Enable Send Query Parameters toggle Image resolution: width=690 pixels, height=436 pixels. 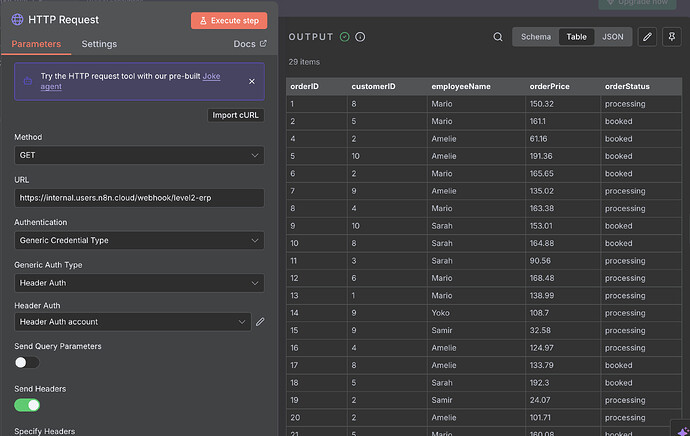27,363
